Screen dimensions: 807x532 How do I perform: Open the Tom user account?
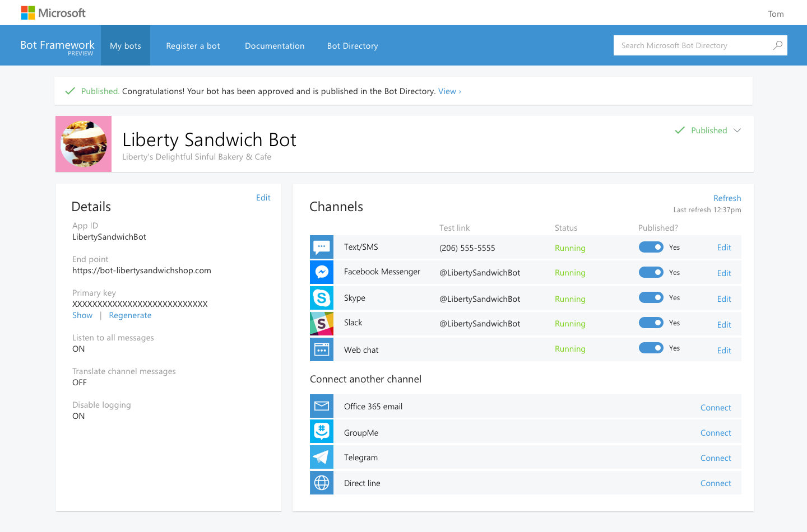point(776,14)
